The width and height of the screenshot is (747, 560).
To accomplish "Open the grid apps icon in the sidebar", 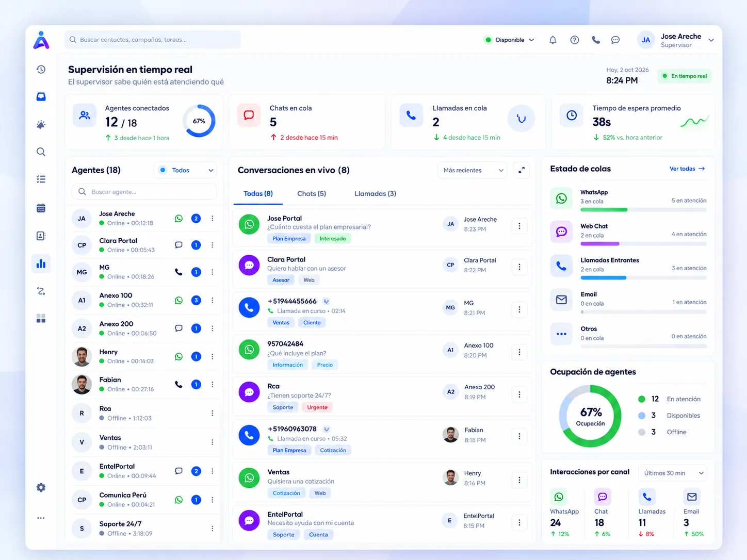I will click(x=41, y=319).
